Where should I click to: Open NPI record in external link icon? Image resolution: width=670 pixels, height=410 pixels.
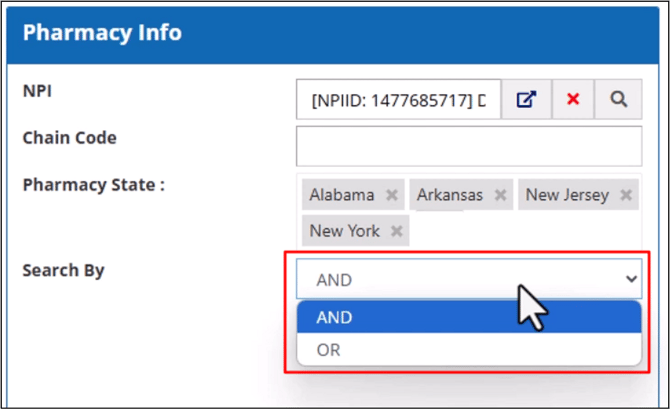pyautogui.click(x=525, y=100)
